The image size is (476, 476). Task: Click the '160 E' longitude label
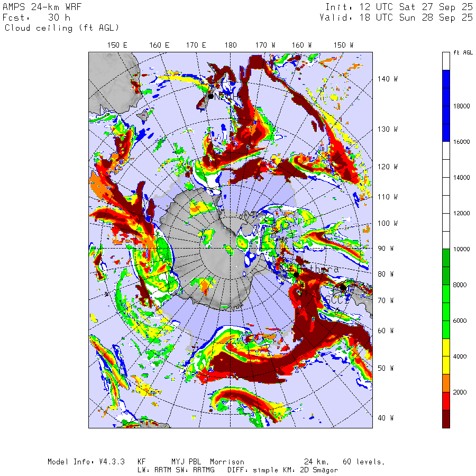159,45
